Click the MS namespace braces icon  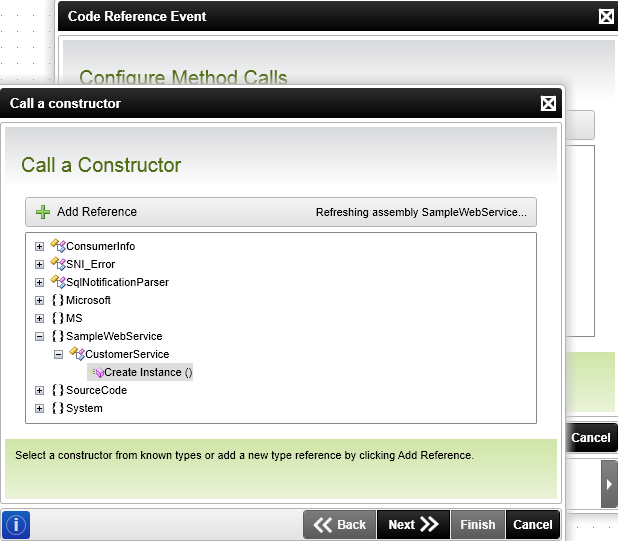[x=58, y=318]
